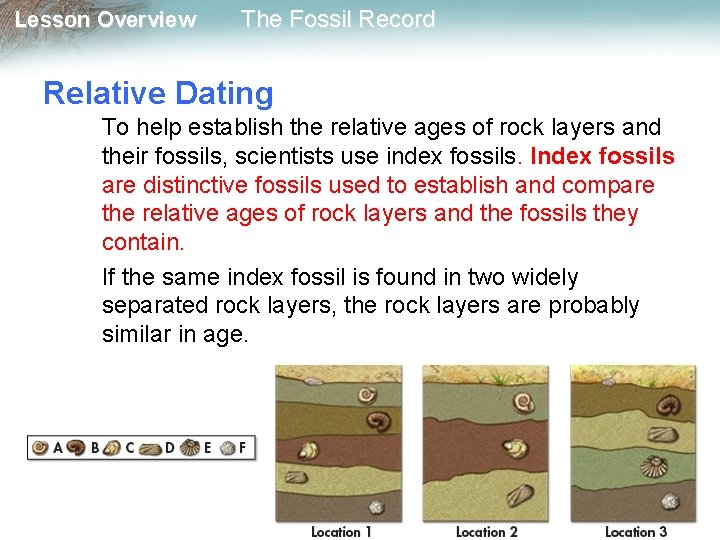720x540 pixels.
Task: Click the legend fossil icon labeled B
Action: 76,448
